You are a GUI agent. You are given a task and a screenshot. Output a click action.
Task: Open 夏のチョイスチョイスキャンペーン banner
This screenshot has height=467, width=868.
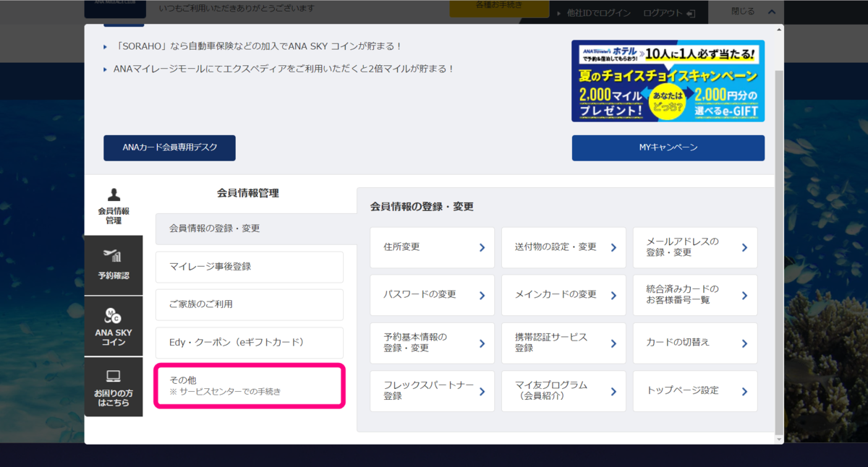[x=668, y=81]
